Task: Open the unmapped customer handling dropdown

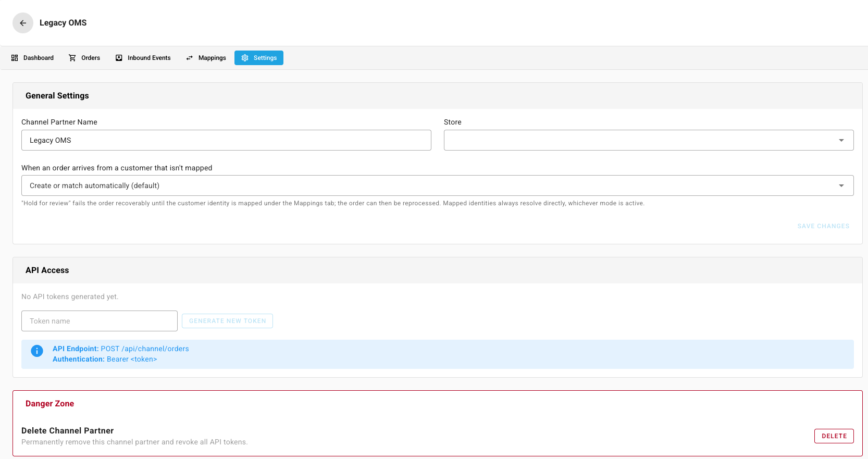Action: [x=437, y=185]
